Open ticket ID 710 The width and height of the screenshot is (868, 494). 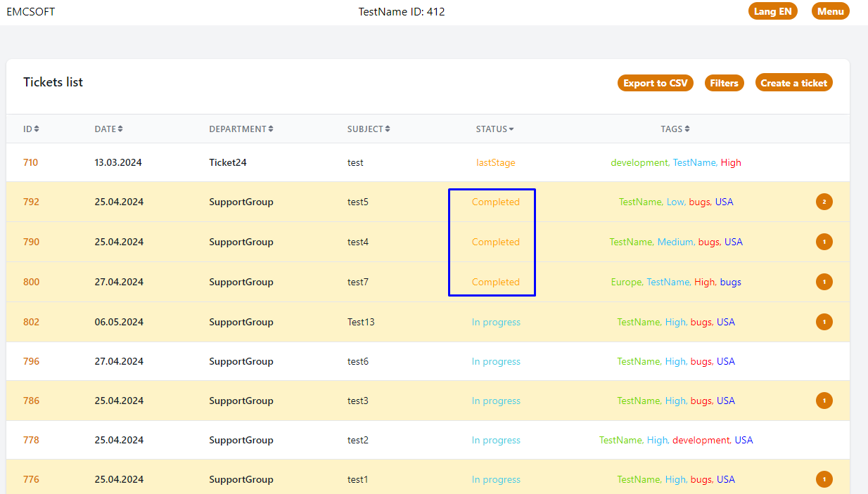click(31, 162)
